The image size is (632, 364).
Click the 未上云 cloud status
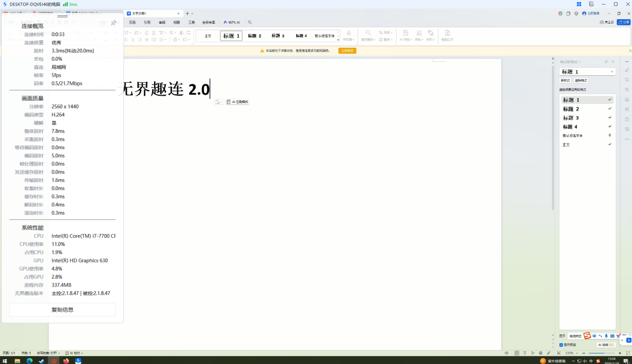(x=607, y=22)
